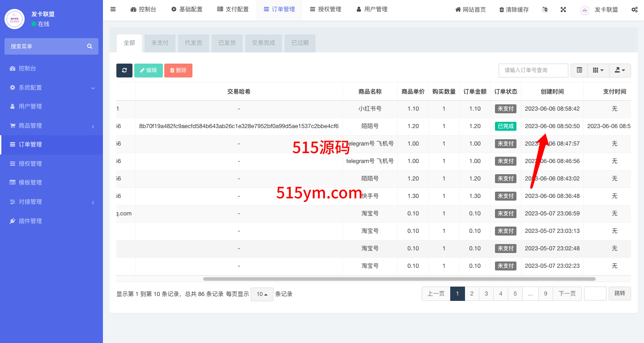Screen dimensions: 644x343
Task: Open 支付配置 in top navigation
Action: (x=233, y=9)
